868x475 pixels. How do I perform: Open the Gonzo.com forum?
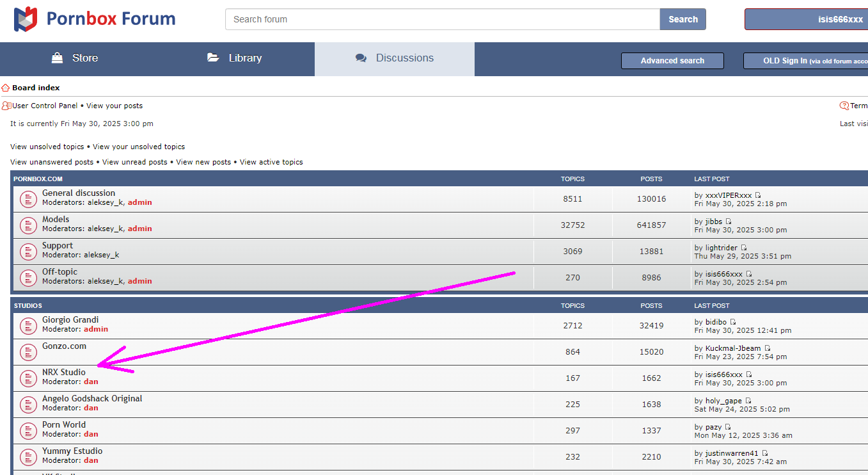coord(64,346)
